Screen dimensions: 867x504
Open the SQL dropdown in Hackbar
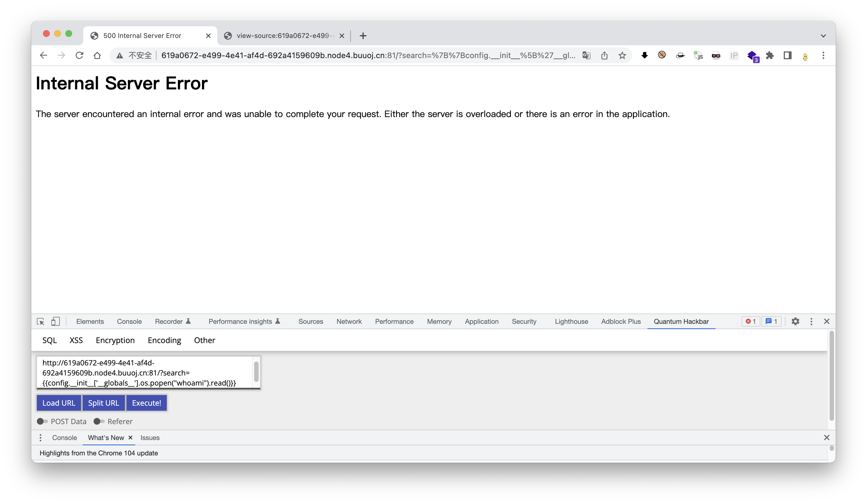(49, 340)
